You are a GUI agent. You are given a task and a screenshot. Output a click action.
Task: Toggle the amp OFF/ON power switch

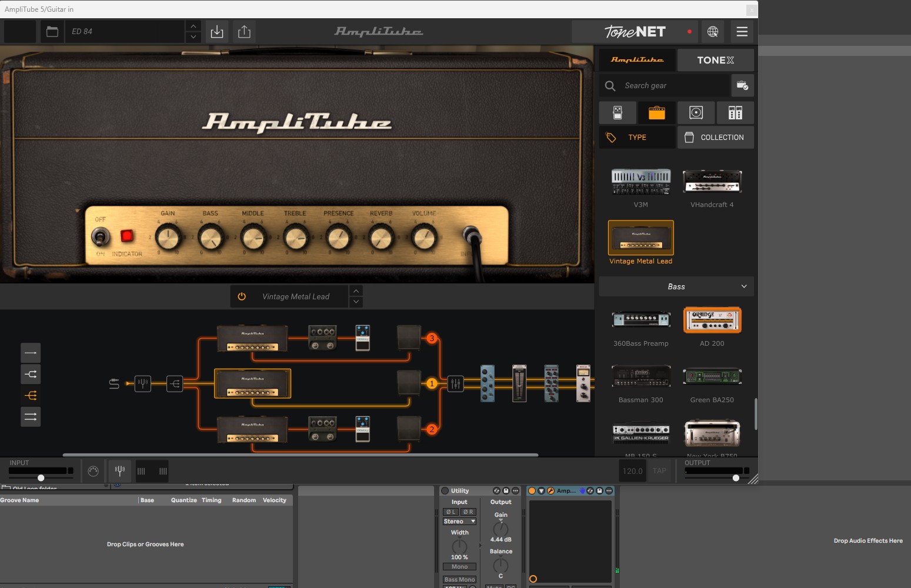[100, 238]
